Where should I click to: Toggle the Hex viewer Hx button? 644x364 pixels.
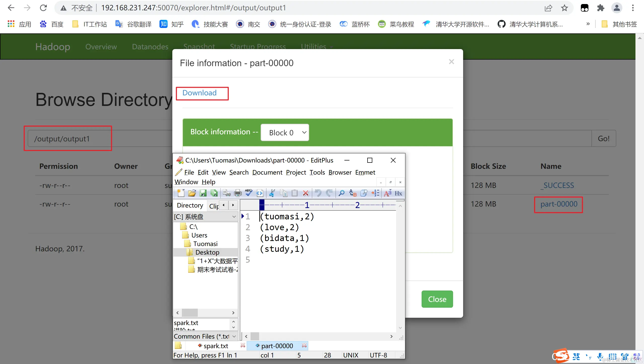click(x=398, y=193)
